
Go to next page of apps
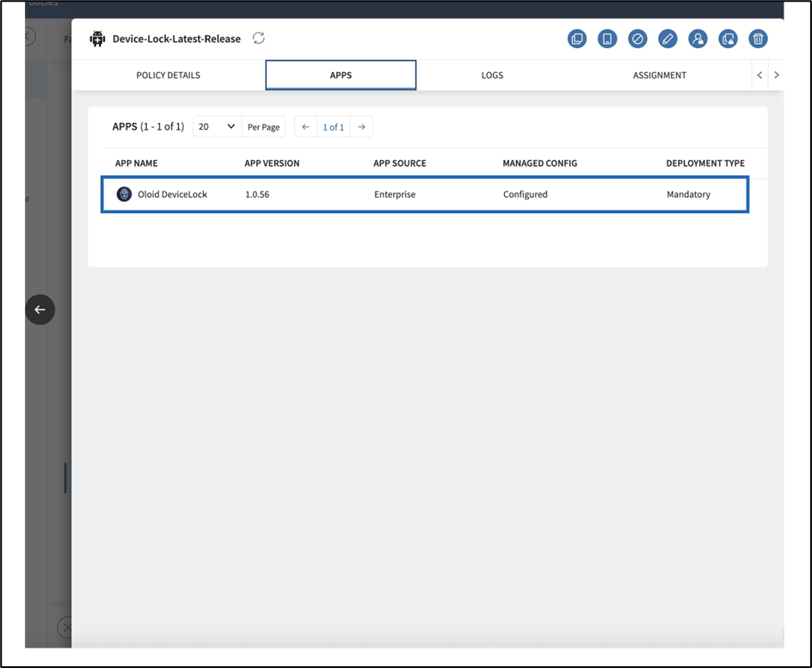[x=361, y=126]
